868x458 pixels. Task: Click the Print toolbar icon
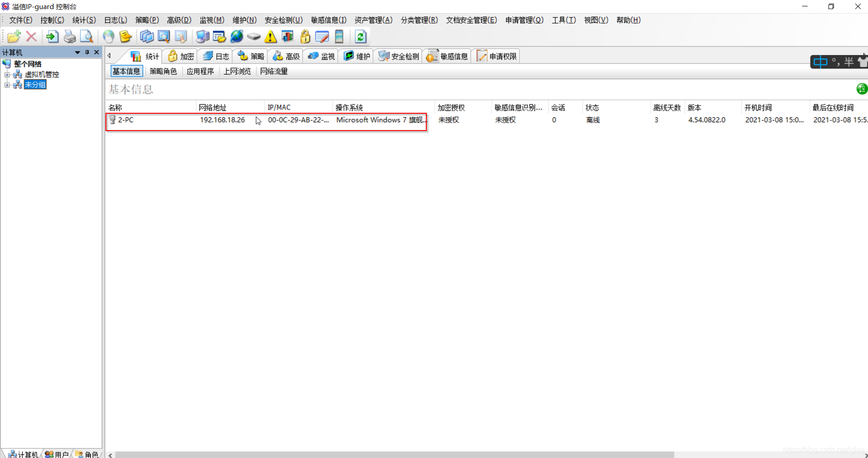[69, 36]
